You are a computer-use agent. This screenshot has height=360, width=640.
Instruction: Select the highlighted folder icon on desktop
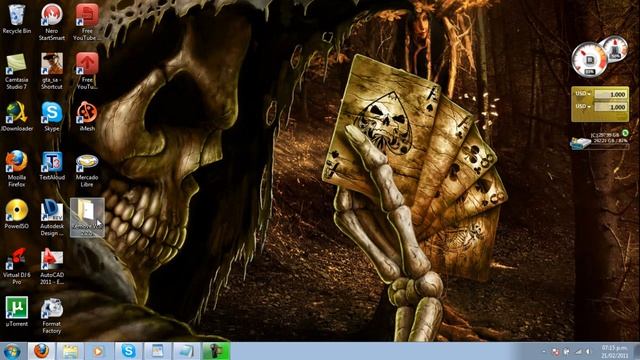click(x=87, y=218)
